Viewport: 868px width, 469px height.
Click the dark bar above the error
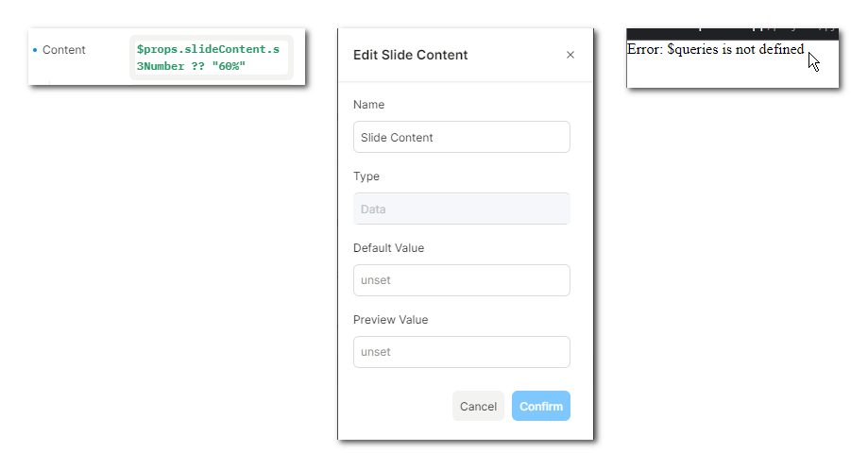[x=732, y=33]
